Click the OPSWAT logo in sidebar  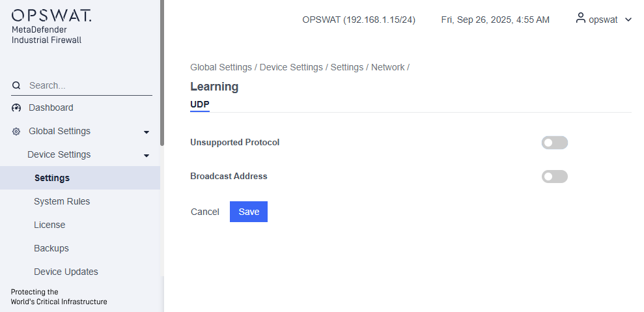click(x=51, y=16)
